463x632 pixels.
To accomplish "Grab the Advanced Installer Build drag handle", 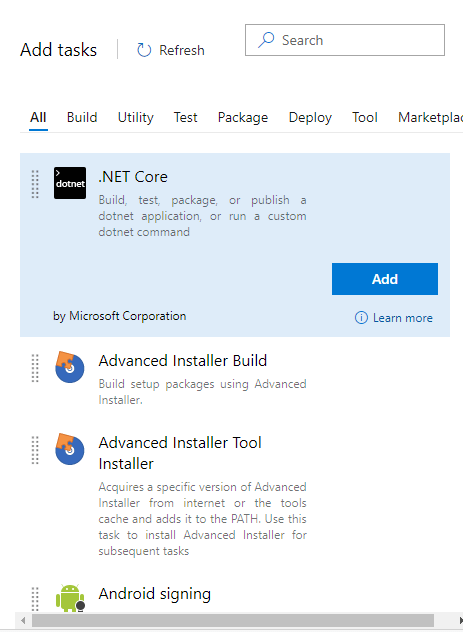I will 35,368.
